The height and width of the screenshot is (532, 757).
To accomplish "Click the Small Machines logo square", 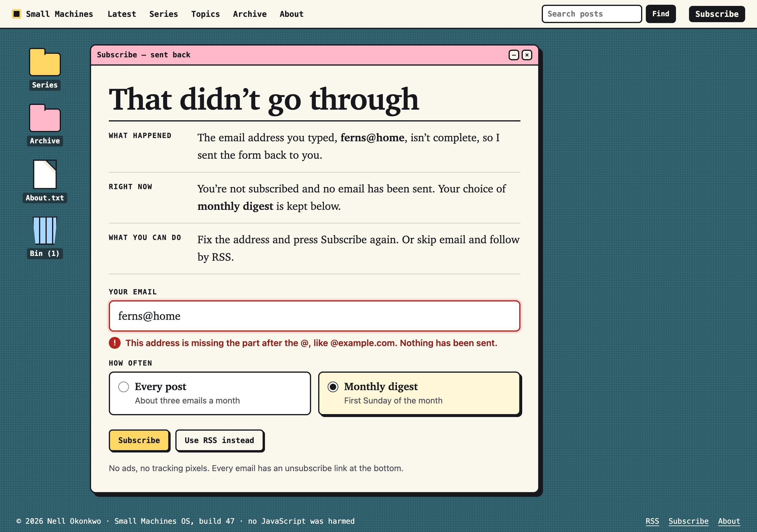I will [x=17, y=14].
